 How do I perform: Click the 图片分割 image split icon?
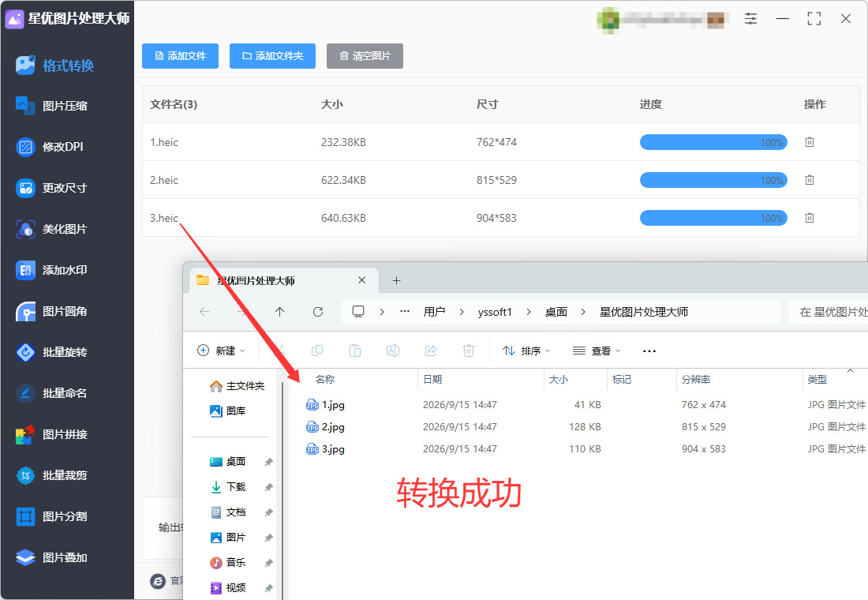pos(25,516)
